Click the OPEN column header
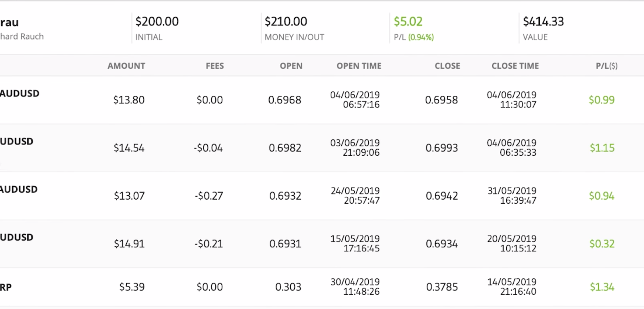The width and height of the screenshot is (644, 309). point(291,66)
